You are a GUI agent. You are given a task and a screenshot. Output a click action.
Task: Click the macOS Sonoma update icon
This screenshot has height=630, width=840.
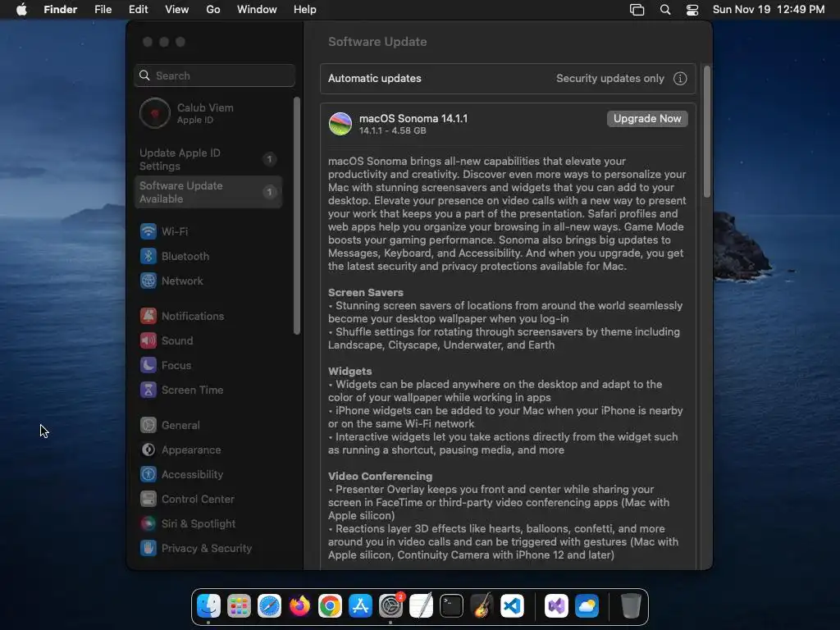pyautogui.click(x=340, y=124)
